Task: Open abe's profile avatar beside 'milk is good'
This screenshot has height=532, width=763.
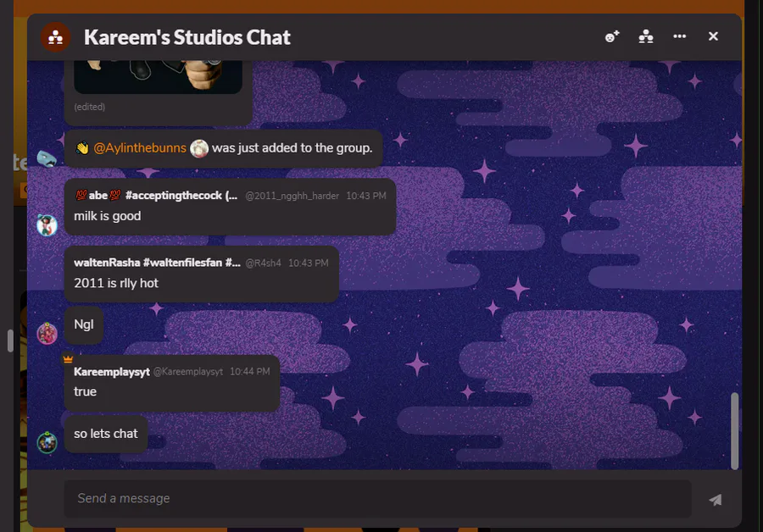Action: tap(47, 225)
